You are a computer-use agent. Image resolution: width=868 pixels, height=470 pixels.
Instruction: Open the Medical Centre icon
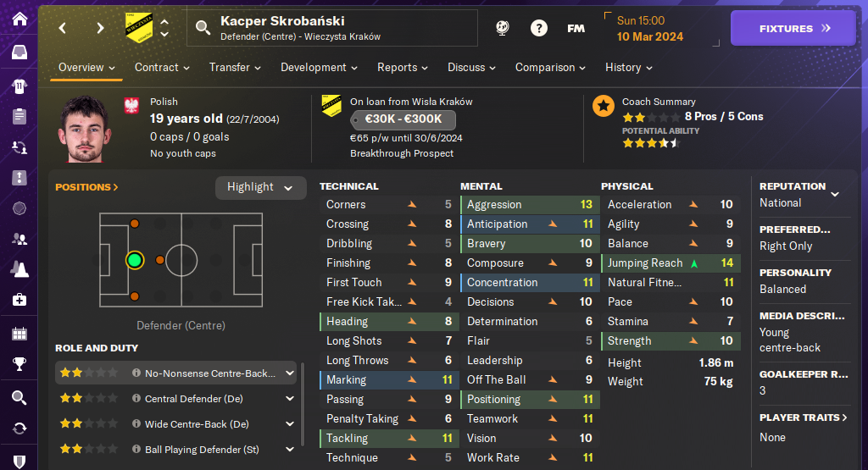click(x=19, y=300)
